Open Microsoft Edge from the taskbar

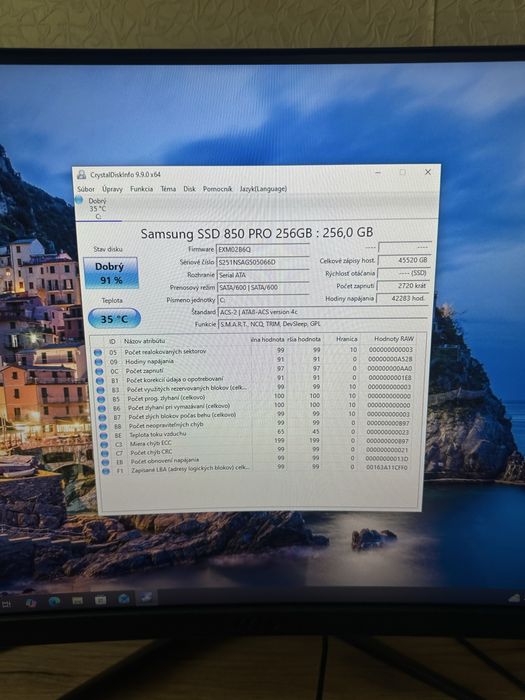pyautogui.click(x=54, y=602)
